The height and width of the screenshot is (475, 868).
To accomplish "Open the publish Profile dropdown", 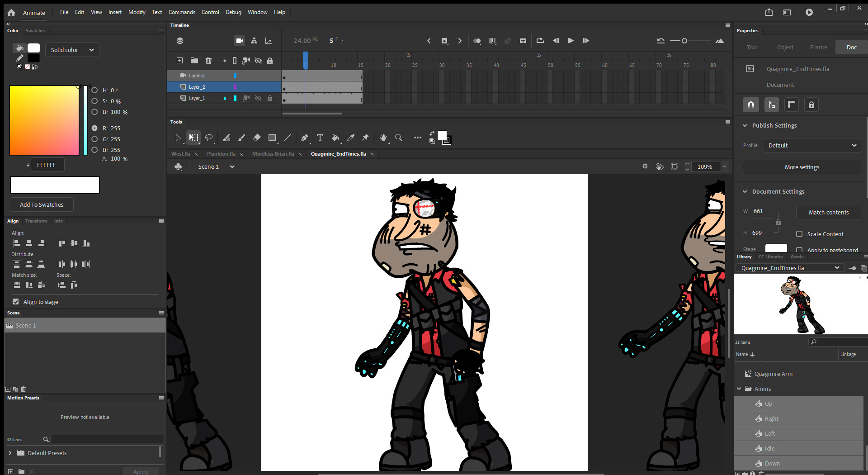I will 812,145.
